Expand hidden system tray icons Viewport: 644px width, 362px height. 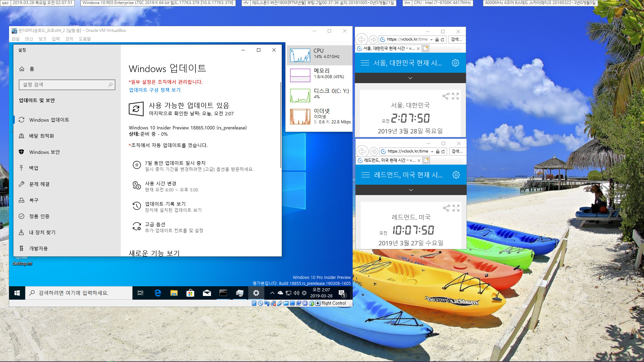[272, 293]
